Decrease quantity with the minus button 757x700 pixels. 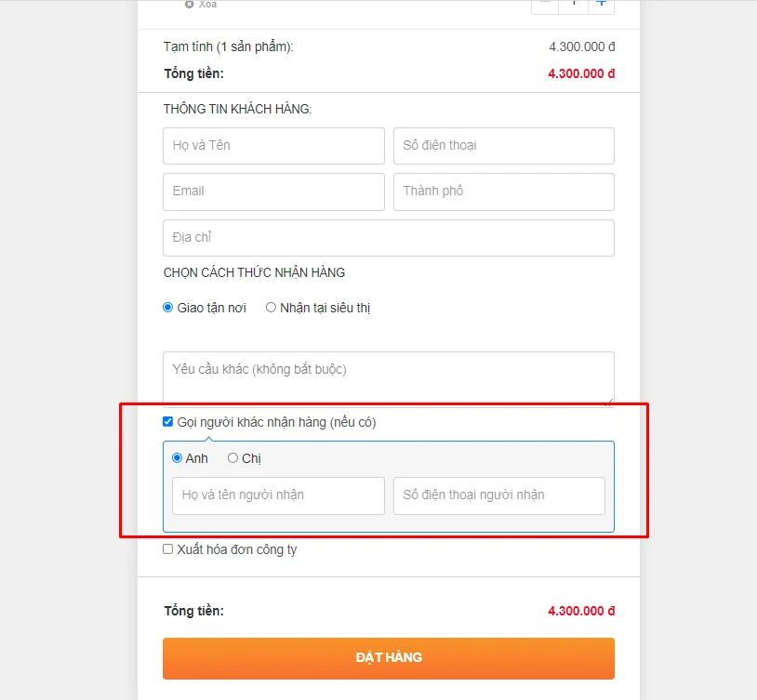pos(545,4)
